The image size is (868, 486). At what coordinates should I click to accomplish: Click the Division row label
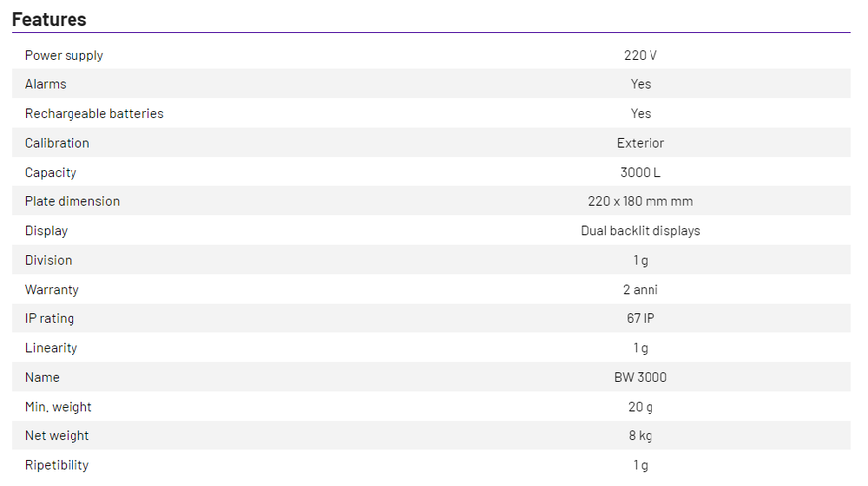pyautogui.click(x=49, y=260)
